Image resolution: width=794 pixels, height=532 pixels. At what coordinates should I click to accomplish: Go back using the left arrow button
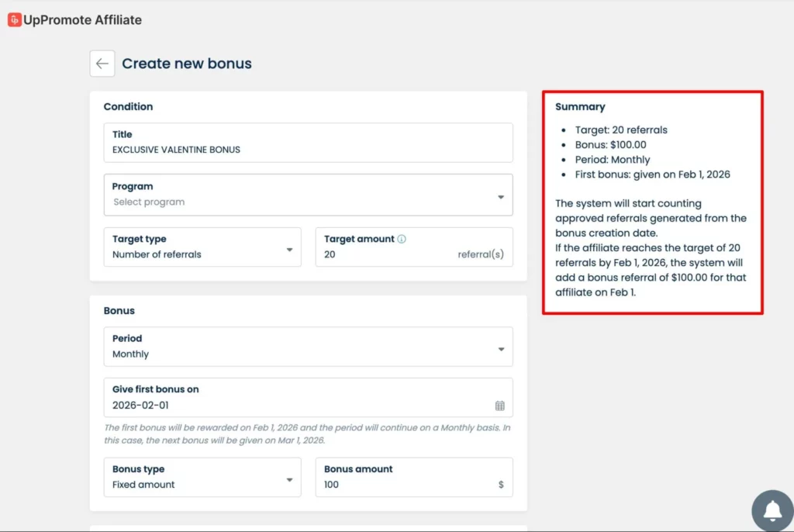tap(102, 64)
